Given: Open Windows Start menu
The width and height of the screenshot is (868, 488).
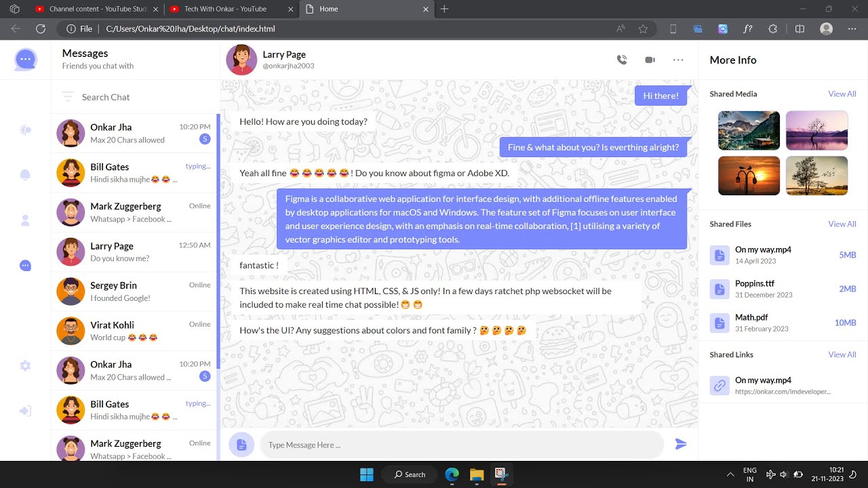Looking at the screenshot, I should tap(366, 474).
